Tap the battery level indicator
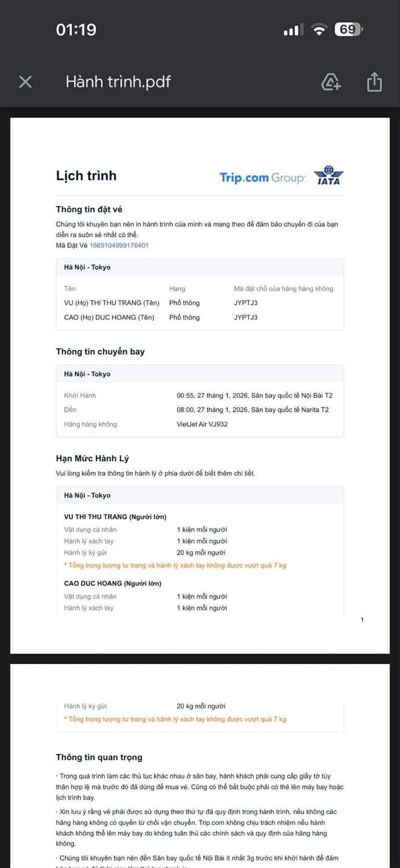400x868 pixels. [348, 29]
